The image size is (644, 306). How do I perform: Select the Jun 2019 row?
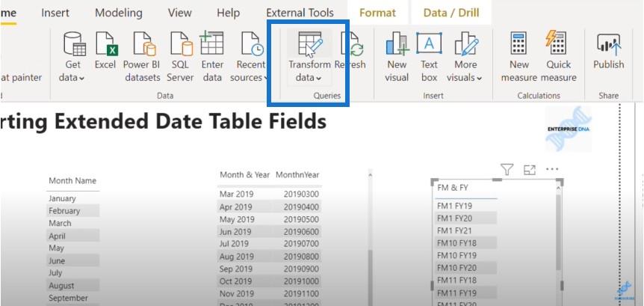270,231
